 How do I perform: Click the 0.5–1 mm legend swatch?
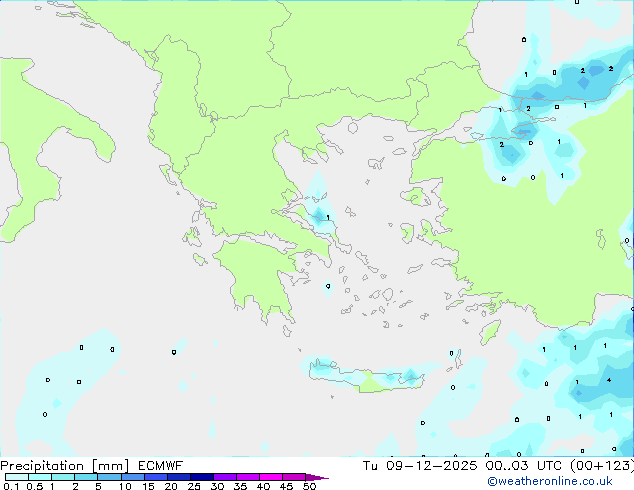40,477
